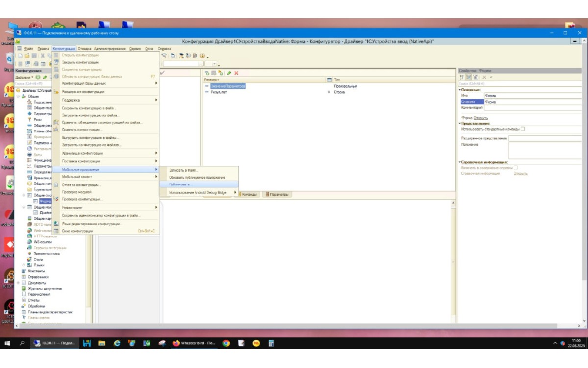Click the 'Открыть' link next to Форма
Viewport: 588px width, 368px height.
[481, 118]
